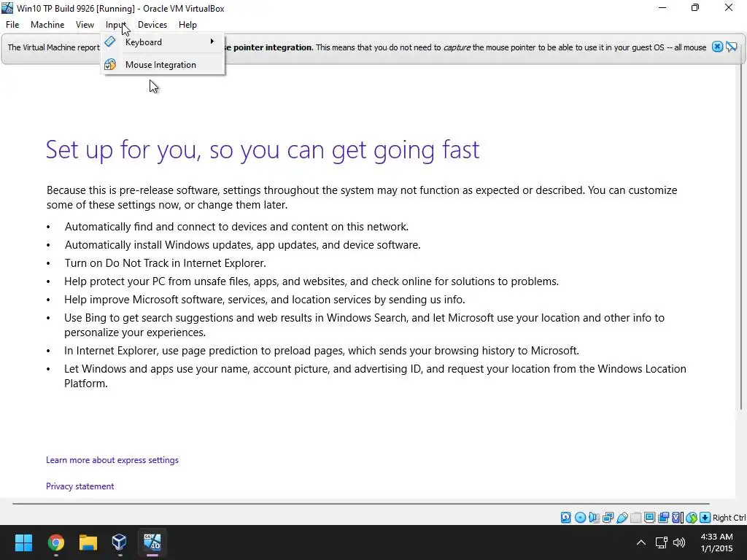Image resolution: width=747 pixels, height=560 pixels.
Task: Toggle Mouse Integration in the Input menu
Action: 163,65
